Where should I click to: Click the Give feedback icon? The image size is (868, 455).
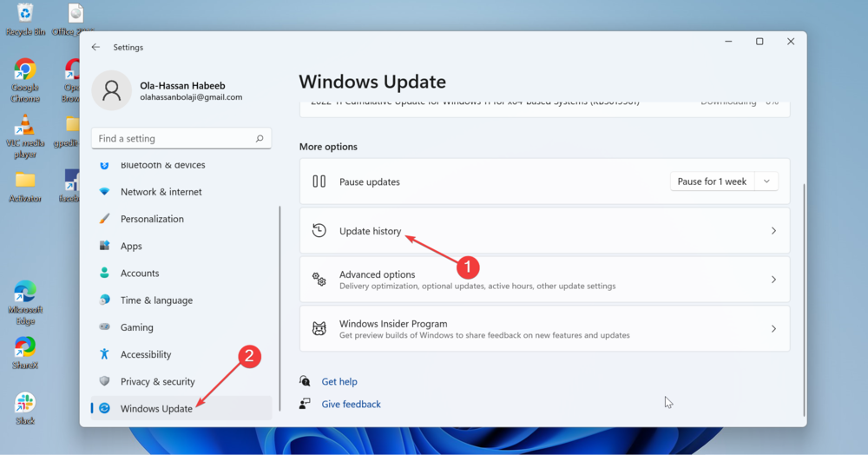[305, 404]
